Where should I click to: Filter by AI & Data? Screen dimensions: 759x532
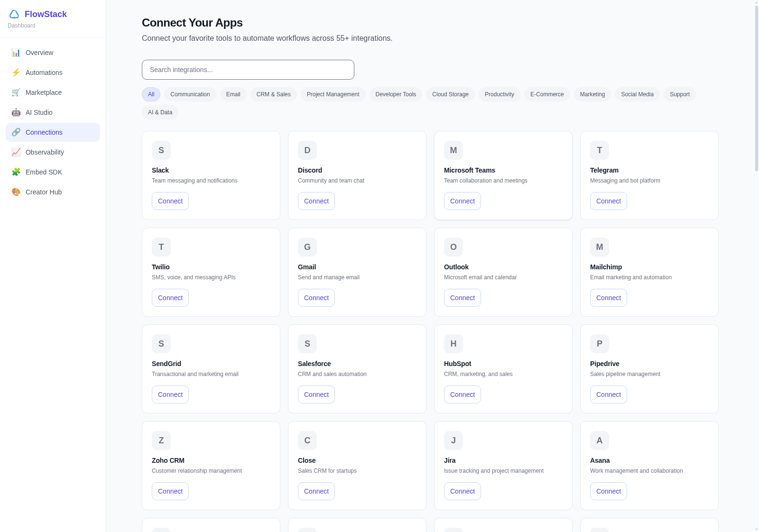pyautogui.click(x=160, y=112)
